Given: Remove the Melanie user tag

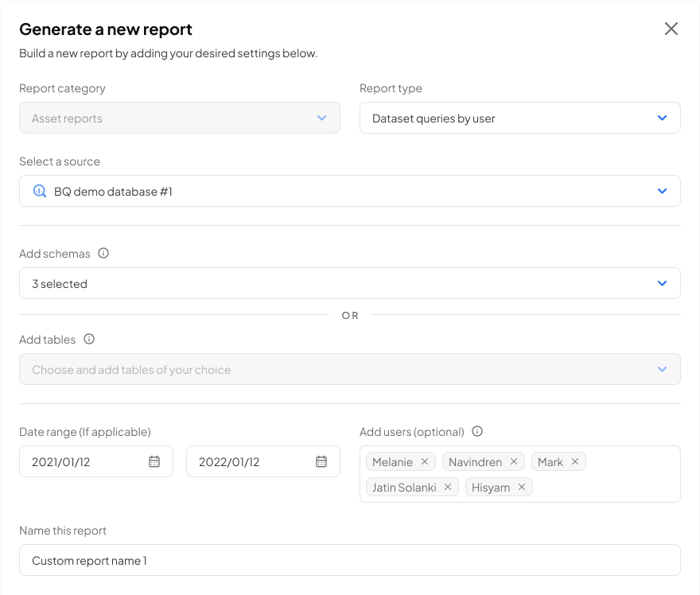Looking at the screenshot, I should click(x=425, y=461).
